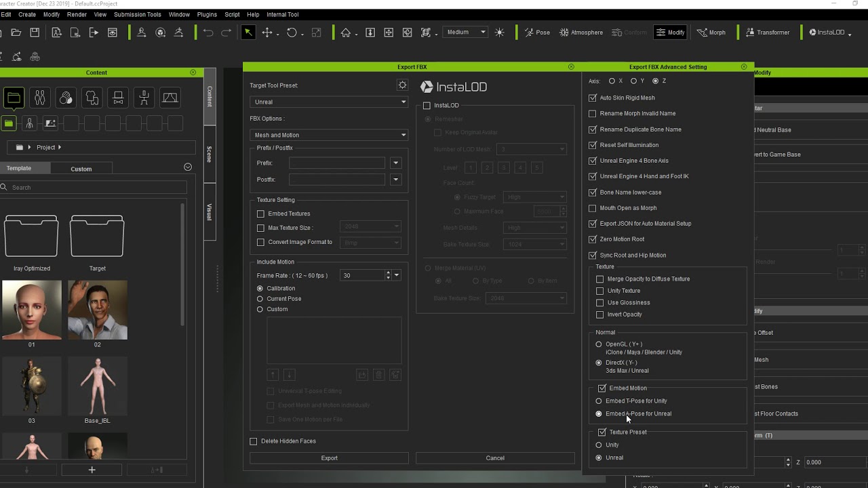Click the plus add button below thumbnails
868x488 pixels.
(x=92, y=470)
